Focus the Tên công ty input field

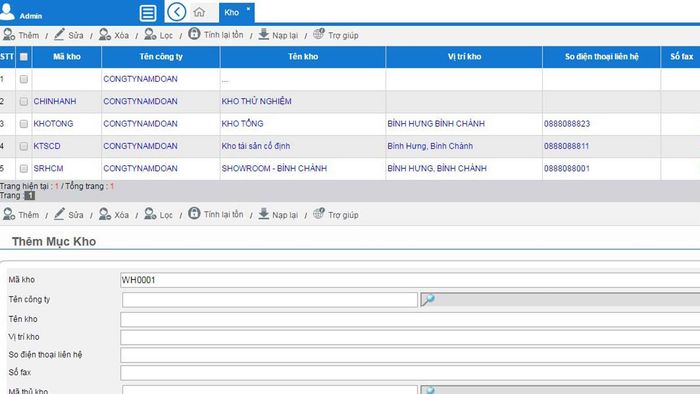[x=270, y=300]
